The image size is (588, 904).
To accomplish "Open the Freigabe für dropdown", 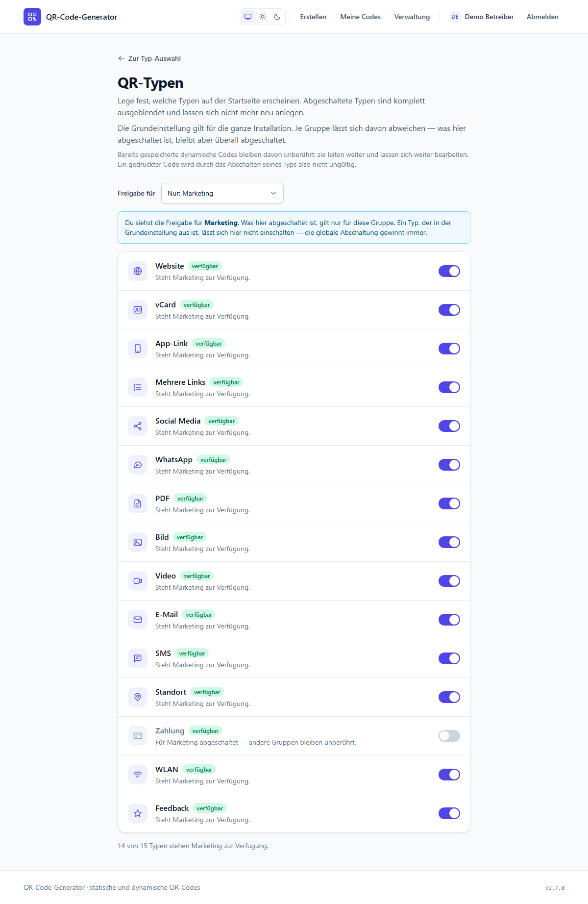I will 222,193.
